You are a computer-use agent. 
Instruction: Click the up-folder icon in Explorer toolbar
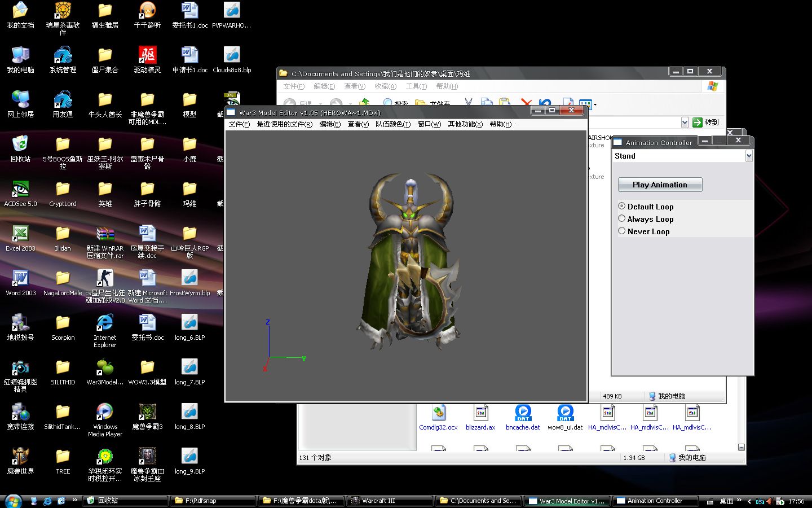point(364,103)
